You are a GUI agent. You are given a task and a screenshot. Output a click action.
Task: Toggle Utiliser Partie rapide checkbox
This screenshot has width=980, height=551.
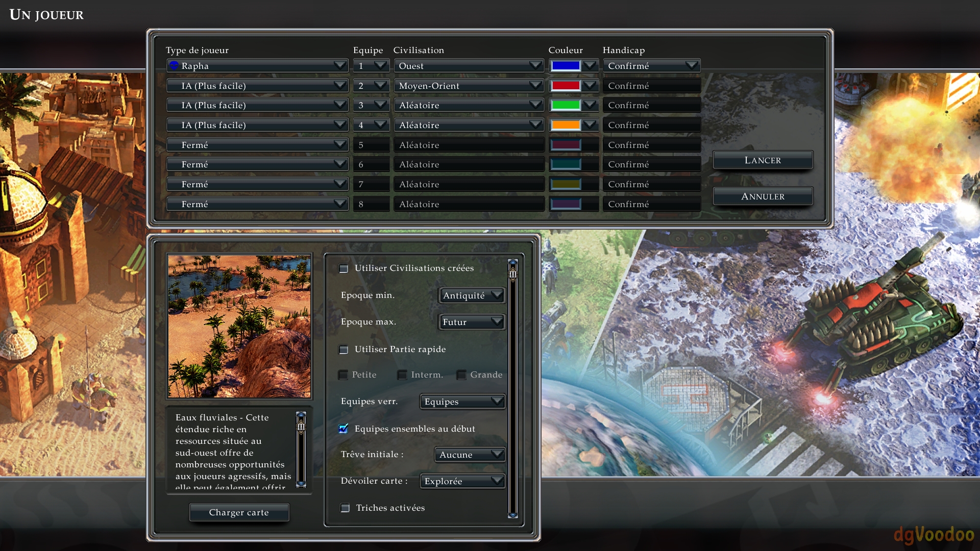point(344,349)
